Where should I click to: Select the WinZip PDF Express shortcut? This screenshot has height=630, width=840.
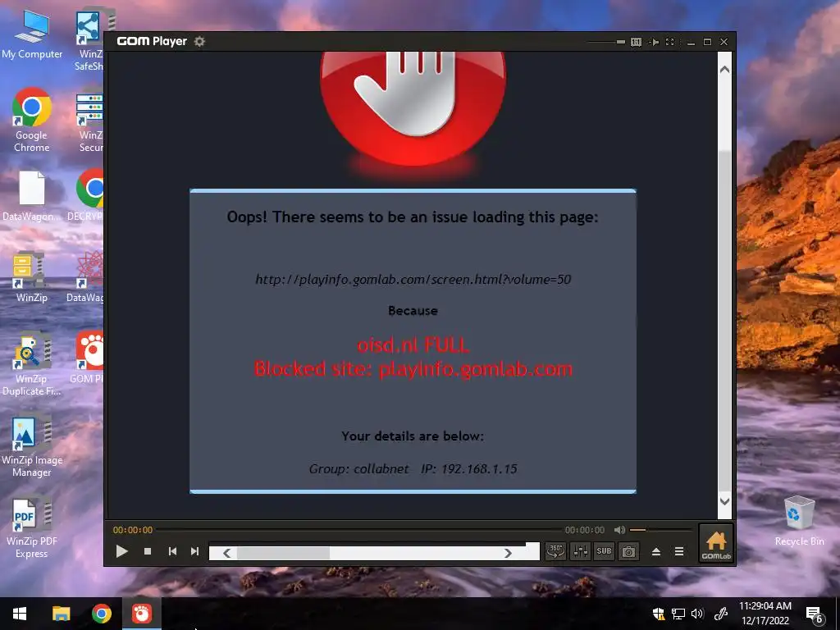click(x=32, y=527)
